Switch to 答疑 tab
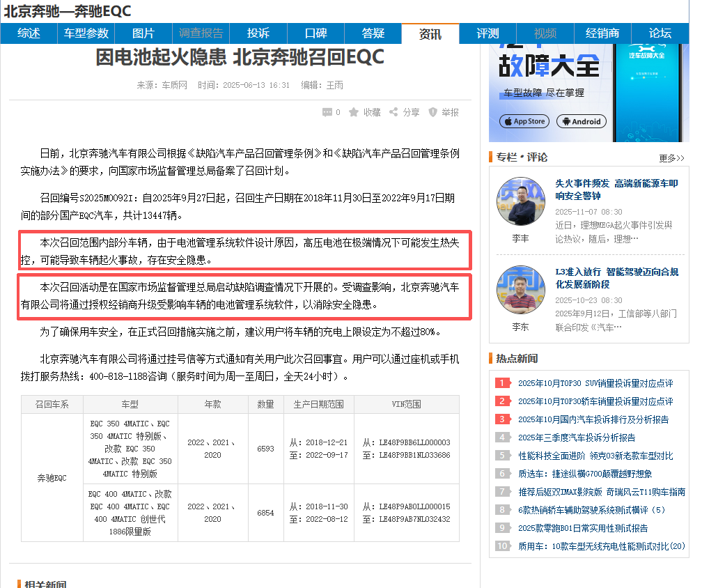 [373, 33]
